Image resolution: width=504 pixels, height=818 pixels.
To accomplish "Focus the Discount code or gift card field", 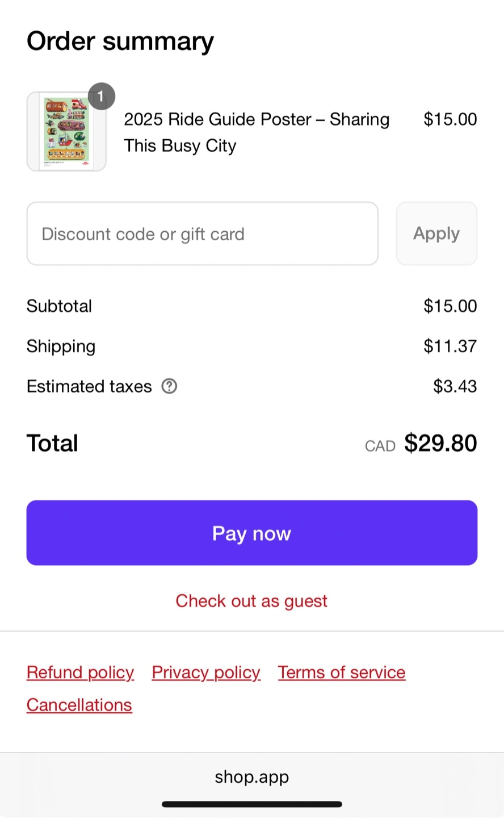I will coord(202,233).
